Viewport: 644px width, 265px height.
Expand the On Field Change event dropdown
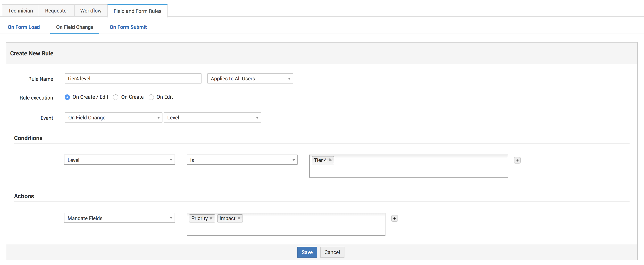113,118
